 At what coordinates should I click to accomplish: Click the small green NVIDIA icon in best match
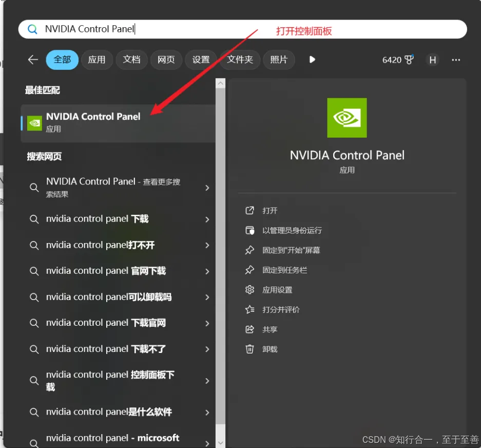35,123
